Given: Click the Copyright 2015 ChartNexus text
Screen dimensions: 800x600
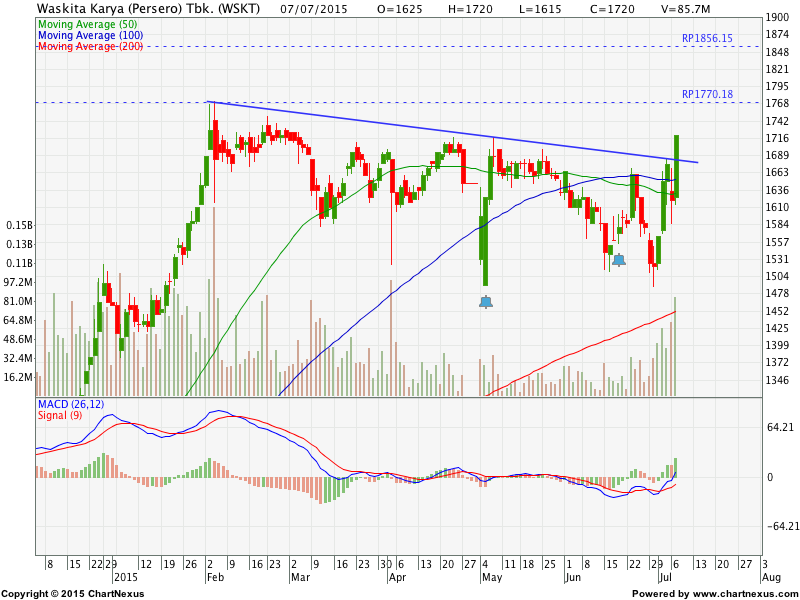Looking at the screenshot, I should (x=73, y=594).
